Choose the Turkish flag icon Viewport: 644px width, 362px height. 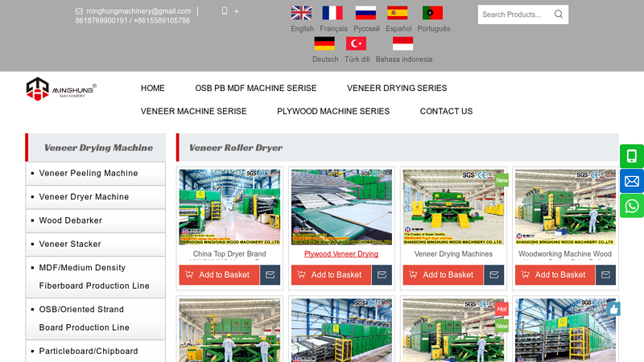(356, 43)
